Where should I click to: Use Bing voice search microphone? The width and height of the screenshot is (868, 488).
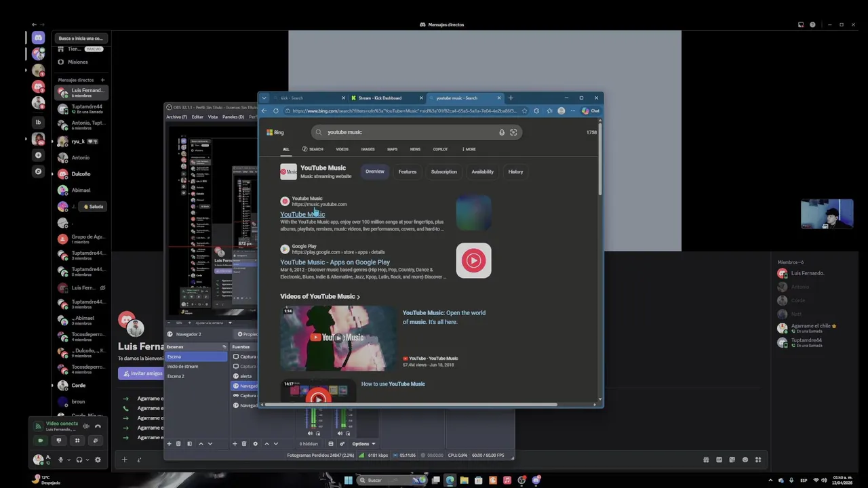502,132
